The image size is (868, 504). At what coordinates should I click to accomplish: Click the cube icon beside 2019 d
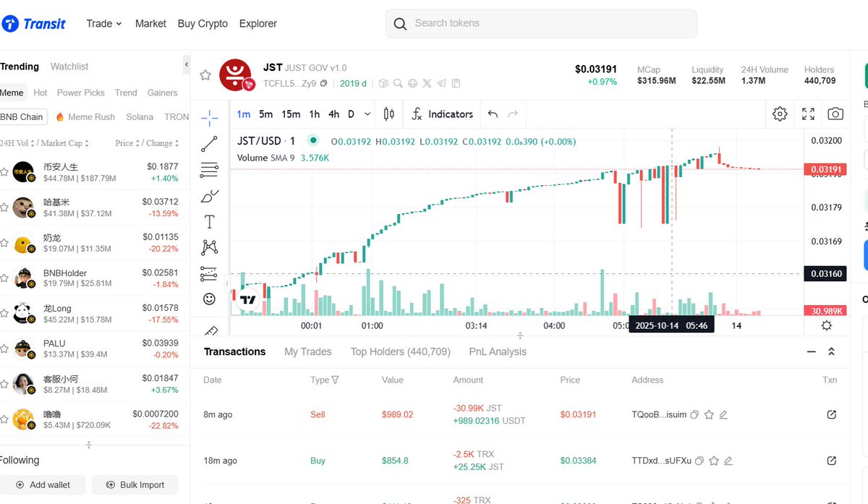pos(383,83)
